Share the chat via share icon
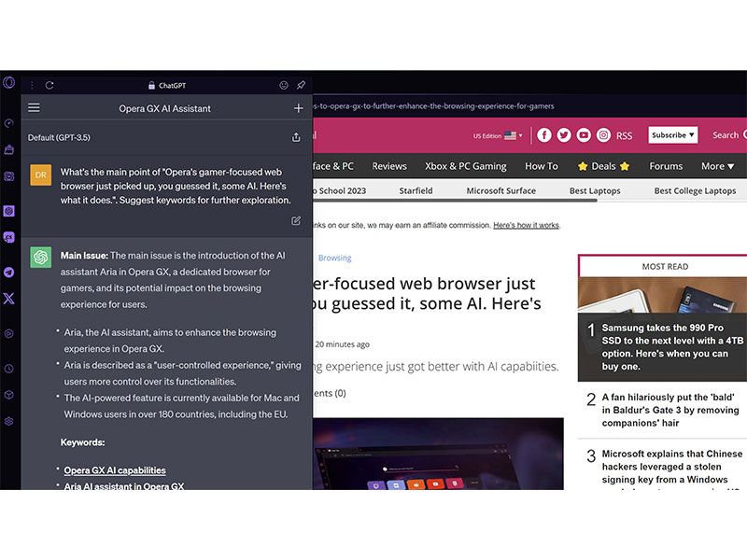 coord(296,137)
